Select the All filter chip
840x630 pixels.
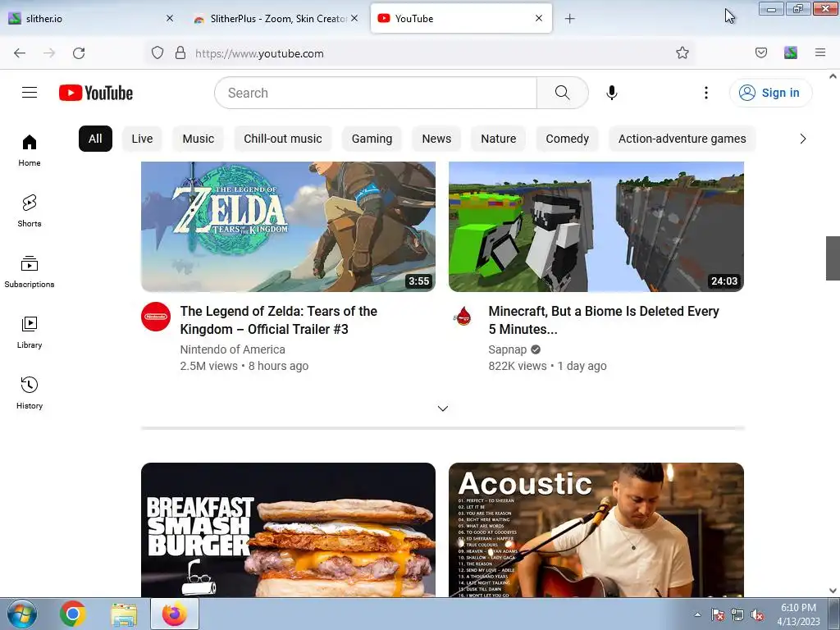[x=95, y=139]
